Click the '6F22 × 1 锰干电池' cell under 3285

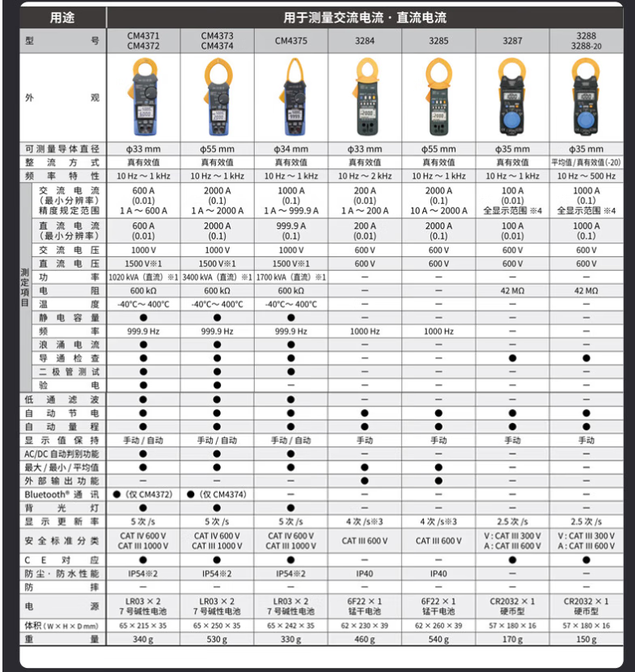(x=438, y=606)
